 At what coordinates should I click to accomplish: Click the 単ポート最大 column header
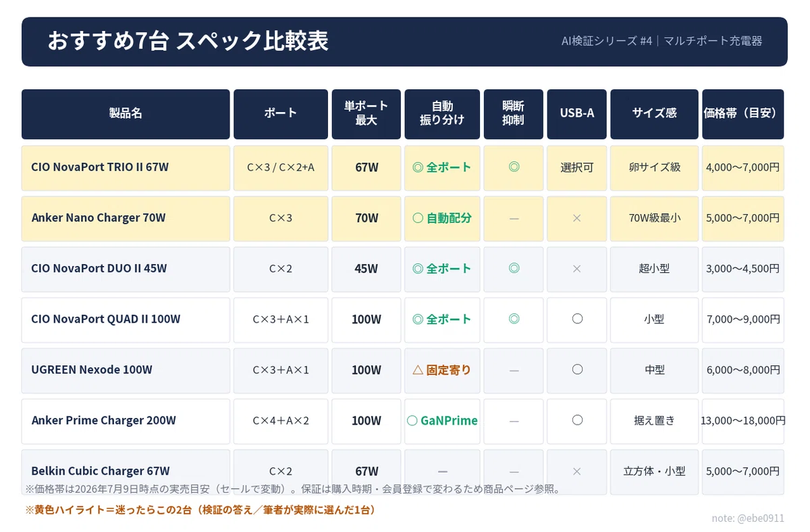(367, 113)
